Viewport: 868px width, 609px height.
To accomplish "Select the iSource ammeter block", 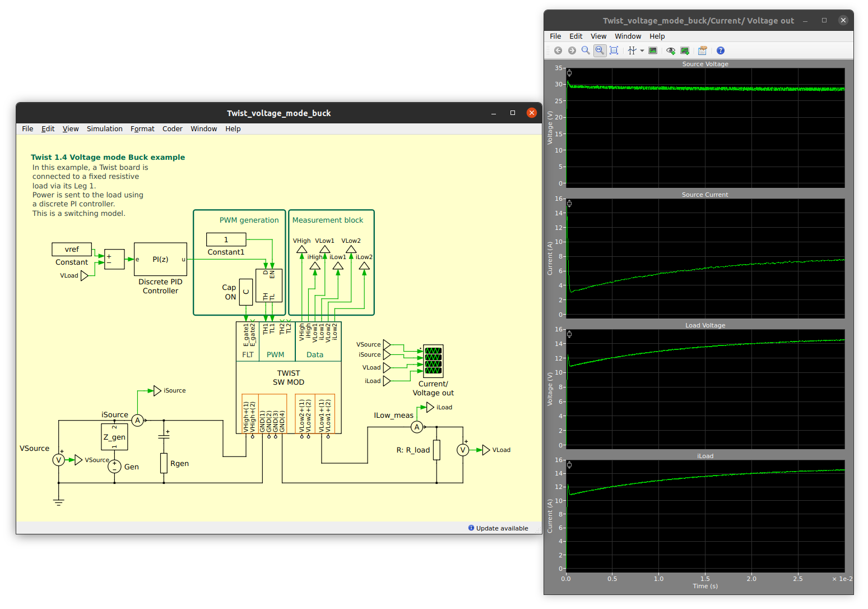I will coord(137,420).
